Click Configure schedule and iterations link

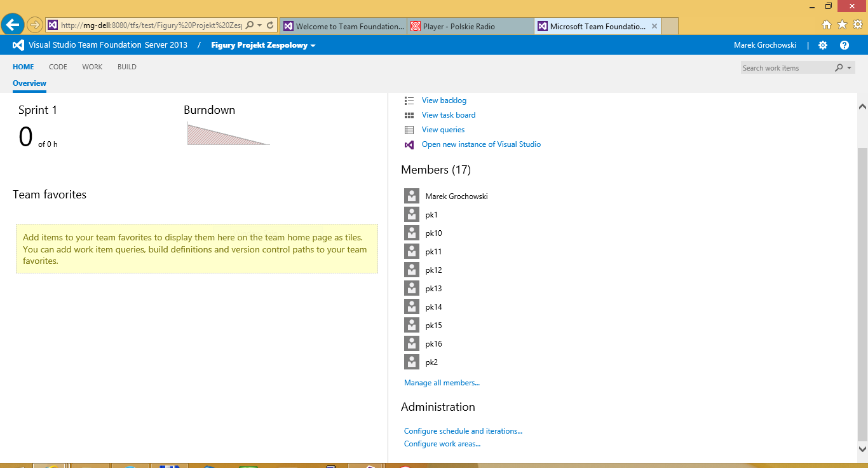coord(463,431)
